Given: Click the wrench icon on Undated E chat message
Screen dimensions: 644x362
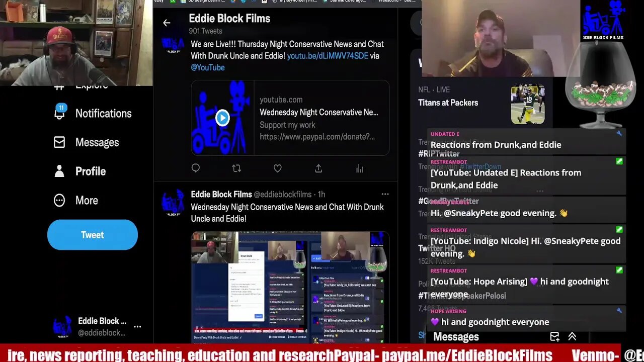Looking at the screenshot, I should tap(619, 134).
